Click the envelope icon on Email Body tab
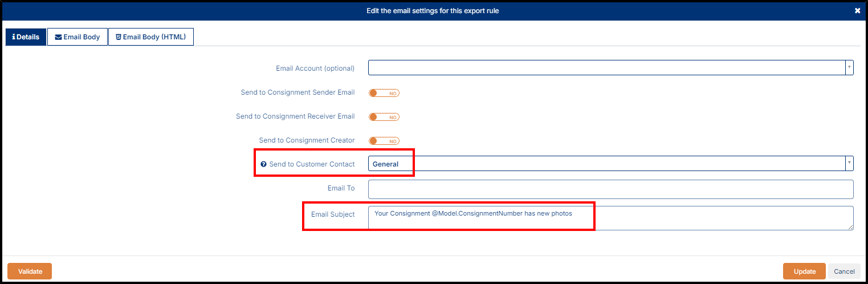 58,37
